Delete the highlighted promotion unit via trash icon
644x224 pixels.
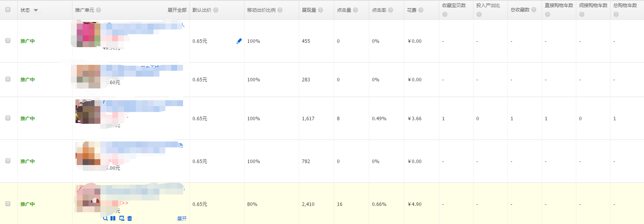[x=130, y=218]
